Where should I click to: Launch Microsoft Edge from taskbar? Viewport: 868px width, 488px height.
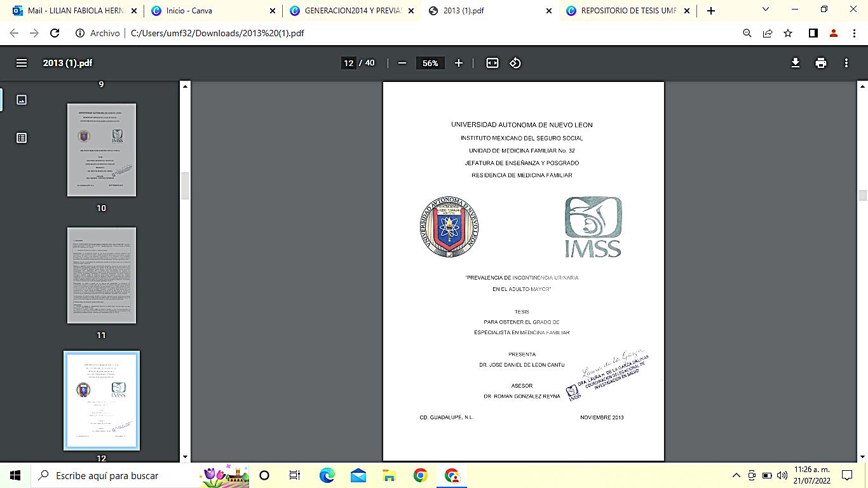(327, 475)
